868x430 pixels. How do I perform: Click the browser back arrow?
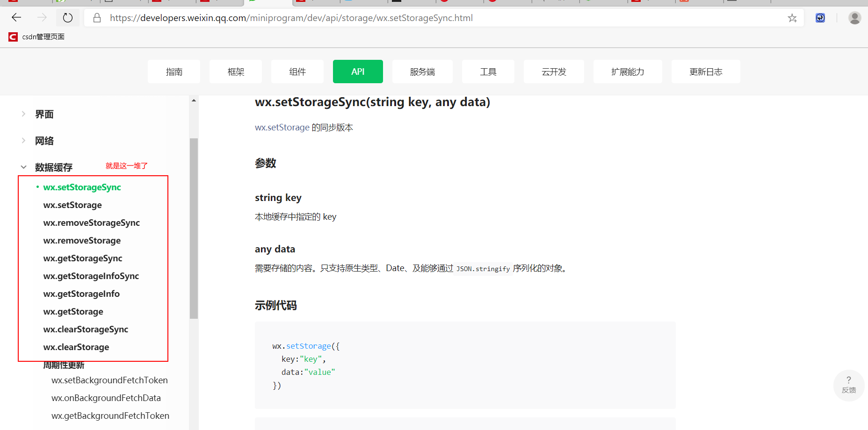click(x=16, y=18)
